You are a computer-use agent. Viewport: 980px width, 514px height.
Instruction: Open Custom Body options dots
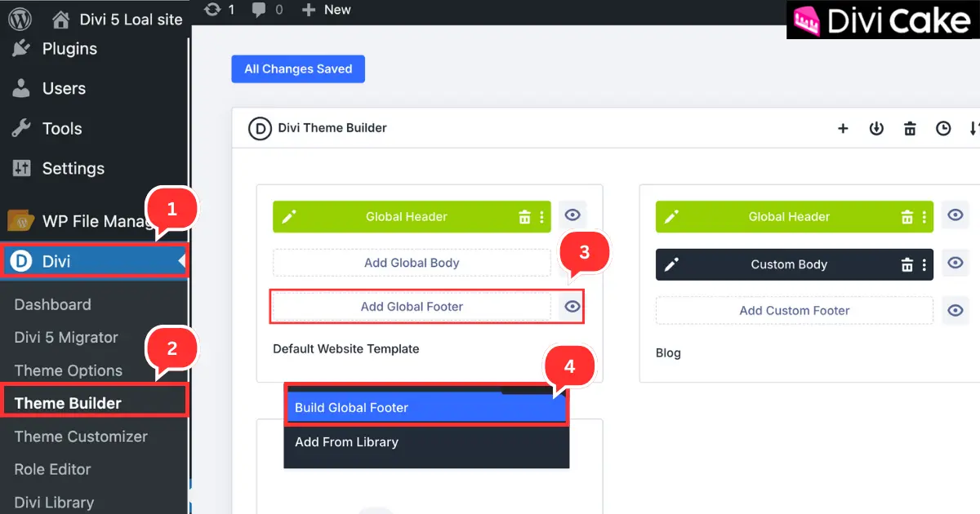click(924, 264)
